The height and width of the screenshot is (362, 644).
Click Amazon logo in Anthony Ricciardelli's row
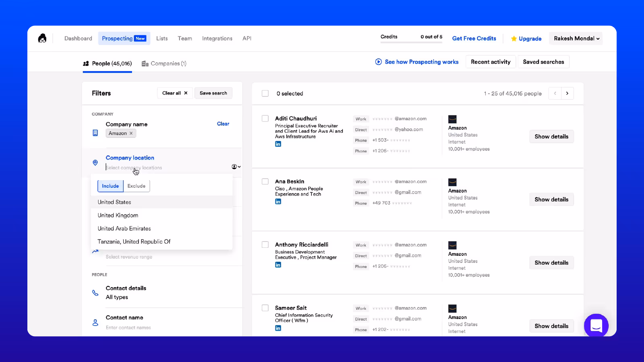pyautogui.click(x=452, y=245)
